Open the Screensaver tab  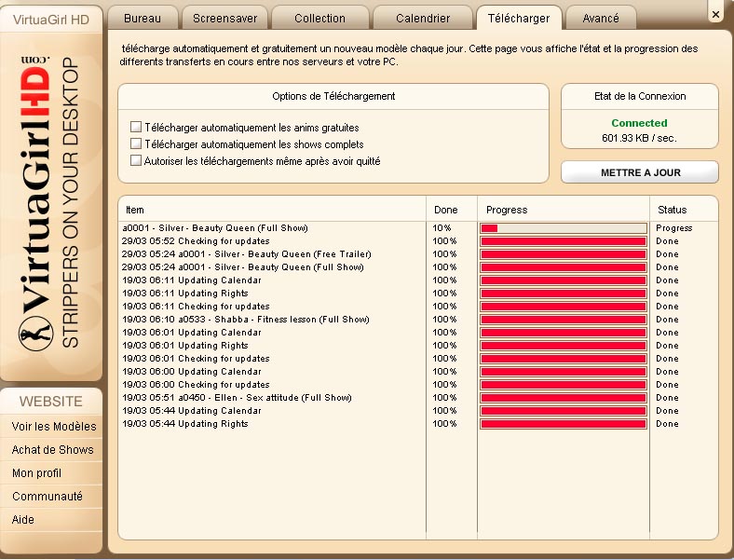tap(224, 19)
